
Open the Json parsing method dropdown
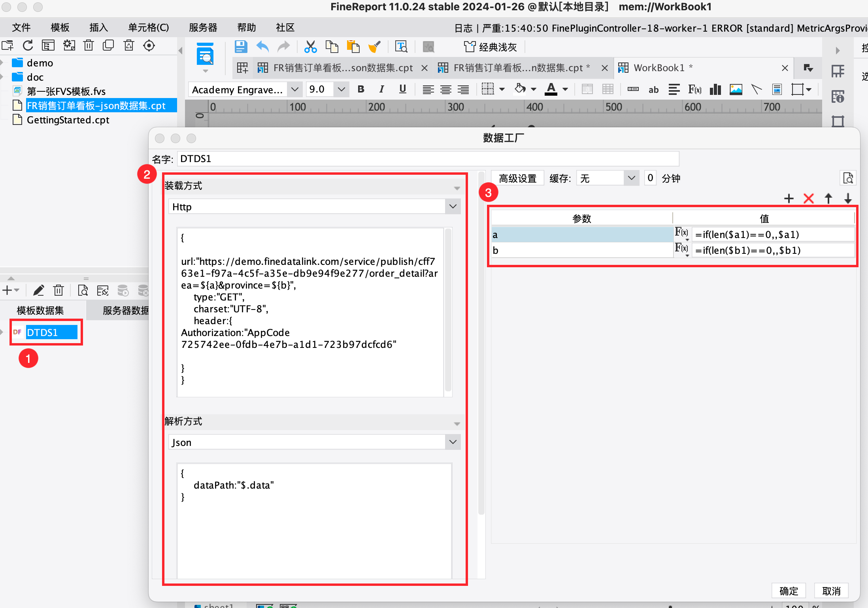coord(453,442)
